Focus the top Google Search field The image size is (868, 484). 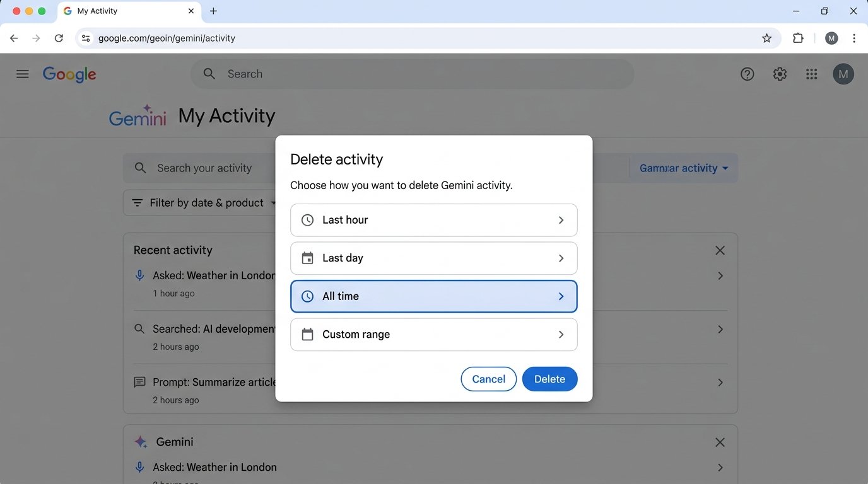coord(413,74)
